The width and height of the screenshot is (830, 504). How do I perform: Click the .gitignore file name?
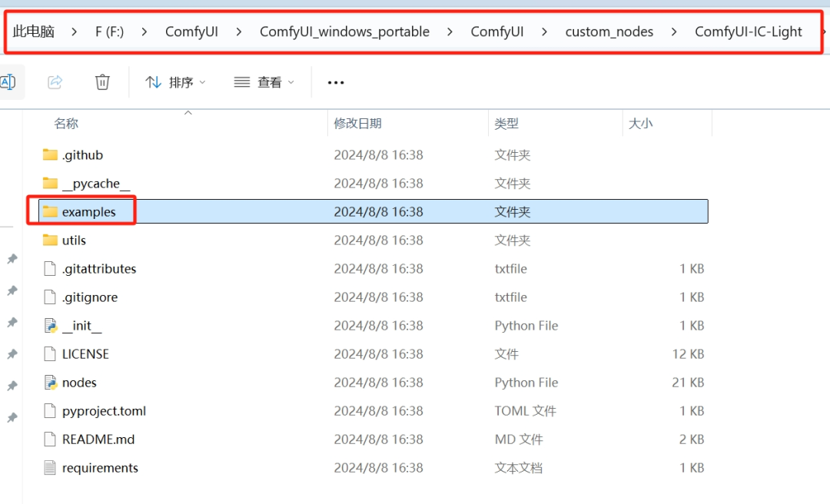coord(90,297)
